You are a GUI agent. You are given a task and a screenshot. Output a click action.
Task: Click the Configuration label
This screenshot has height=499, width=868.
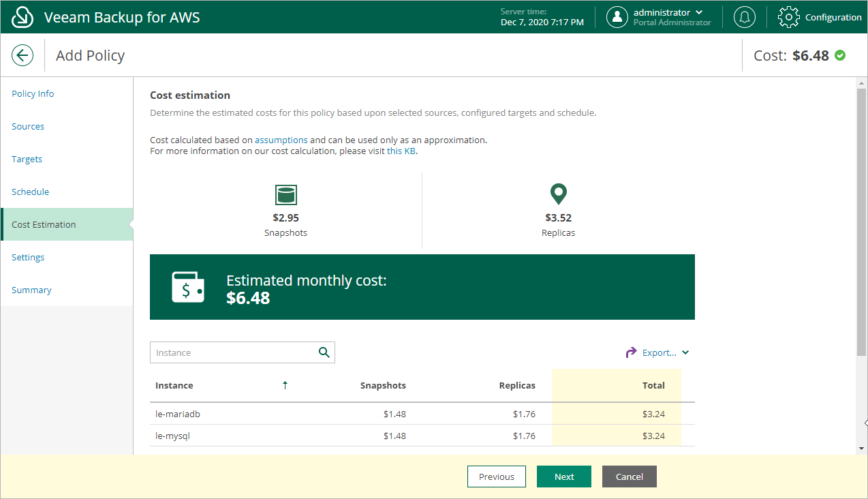coord(833,17)
